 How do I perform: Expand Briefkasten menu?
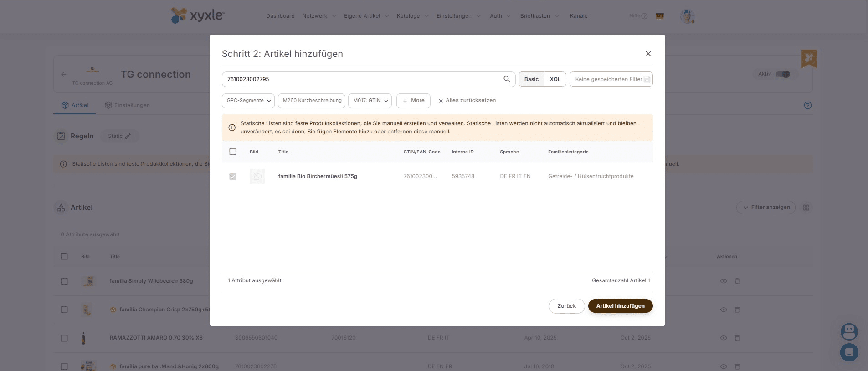click(x=539, y=16)
